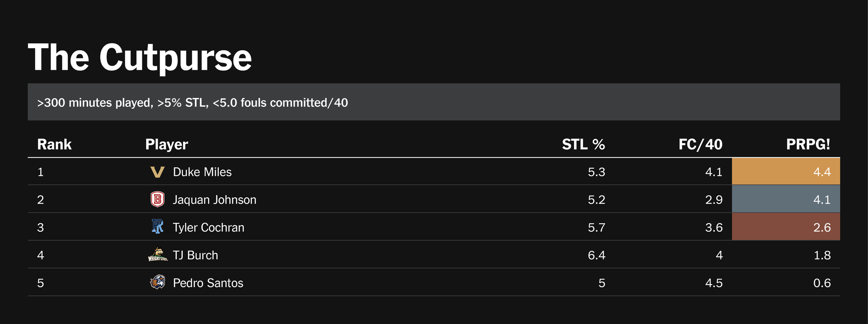Viewport: 868px width, 324px height.
Task: Select the Rank column header
Action: pos(54,144)
